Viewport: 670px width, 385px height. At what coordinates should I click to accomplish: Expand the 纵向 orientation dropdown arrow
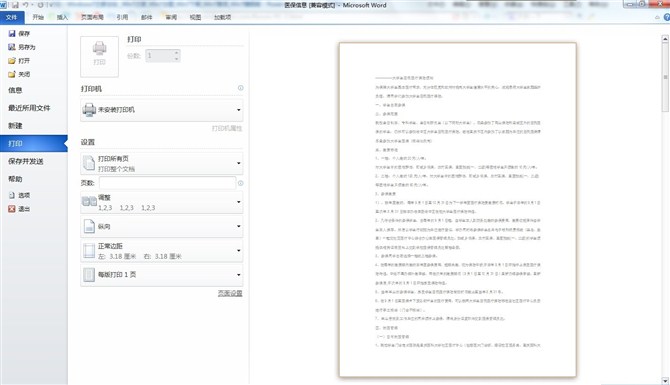tap(238, 226)
